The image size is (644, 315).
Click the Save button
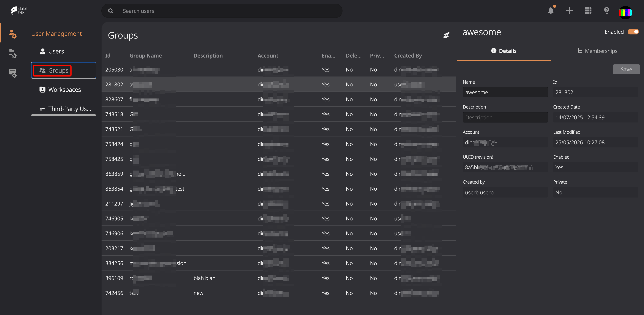626,69
